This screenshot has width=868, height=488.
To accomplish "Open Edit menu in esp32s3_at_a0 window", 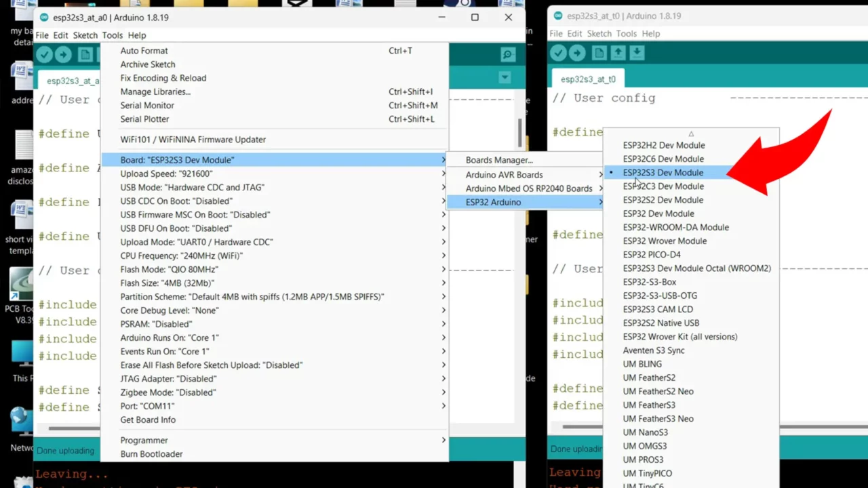I will coord(60,35).
